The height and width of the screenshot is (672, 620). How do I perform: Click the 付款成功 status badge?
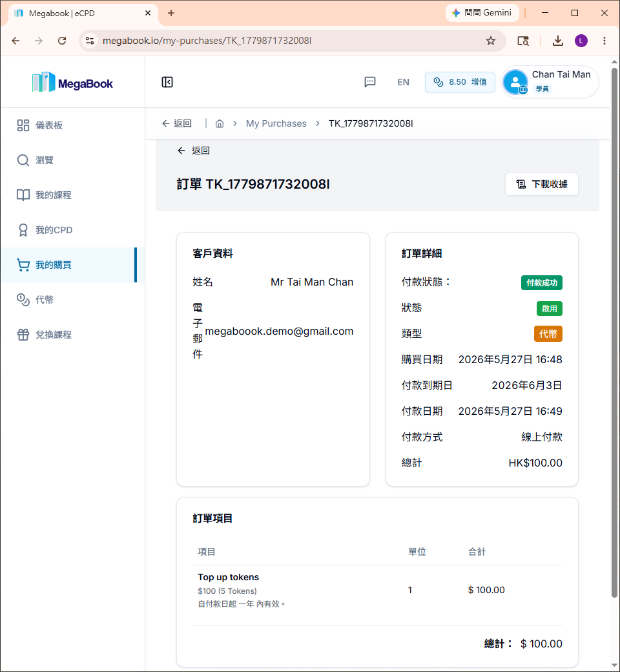542,283
